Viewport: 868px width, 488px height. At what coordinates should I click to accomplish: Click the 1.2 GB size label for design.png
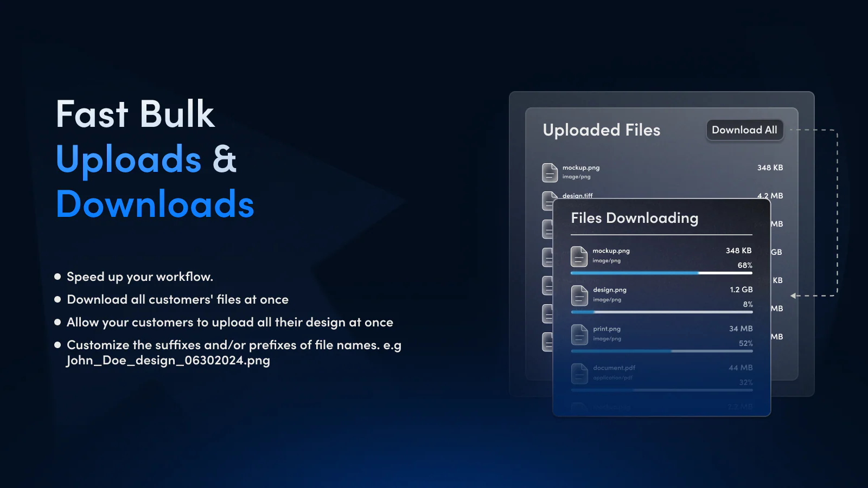click(x=741, y=290)
